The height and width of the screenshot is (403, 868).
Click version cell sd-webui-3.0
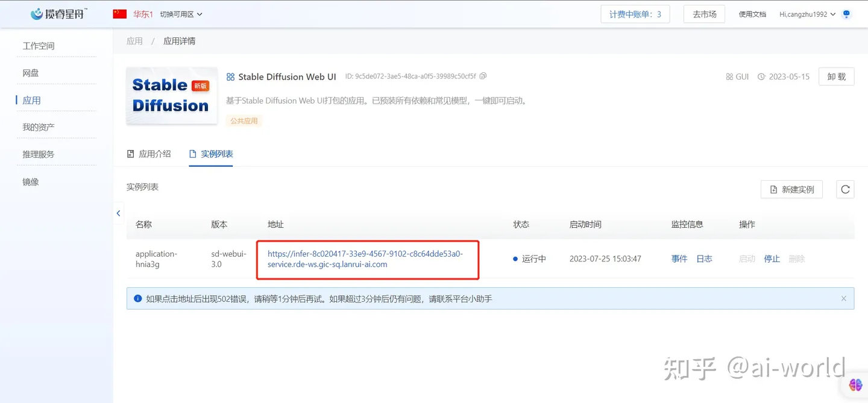tap(228, 259)
